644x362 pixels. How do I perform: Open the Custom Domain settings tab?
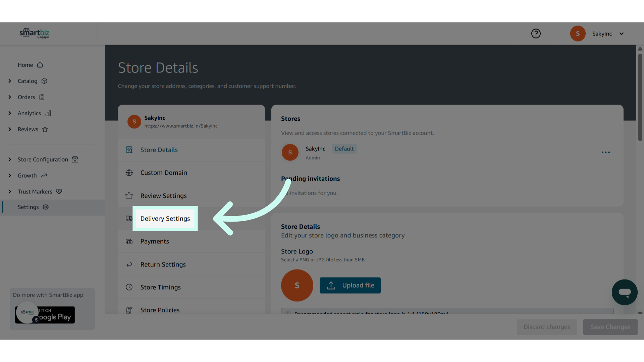point(191,173)
